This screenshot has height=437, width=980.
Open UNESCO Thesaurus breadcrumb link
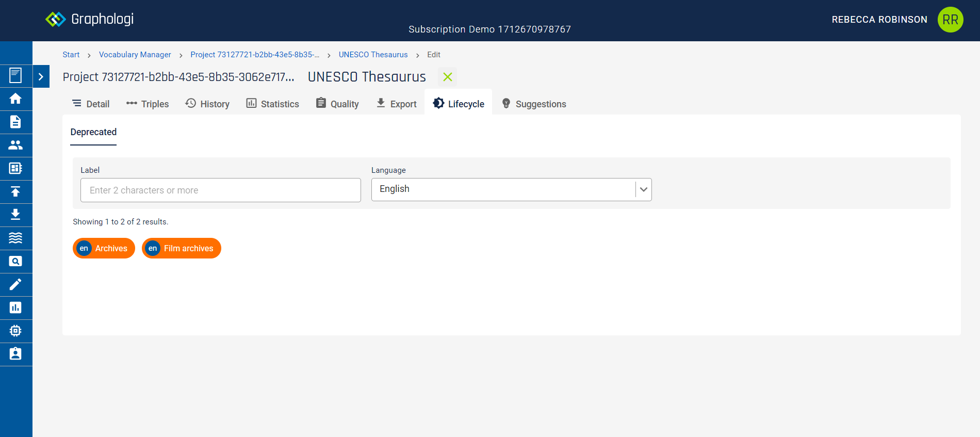tap(373, 55)
